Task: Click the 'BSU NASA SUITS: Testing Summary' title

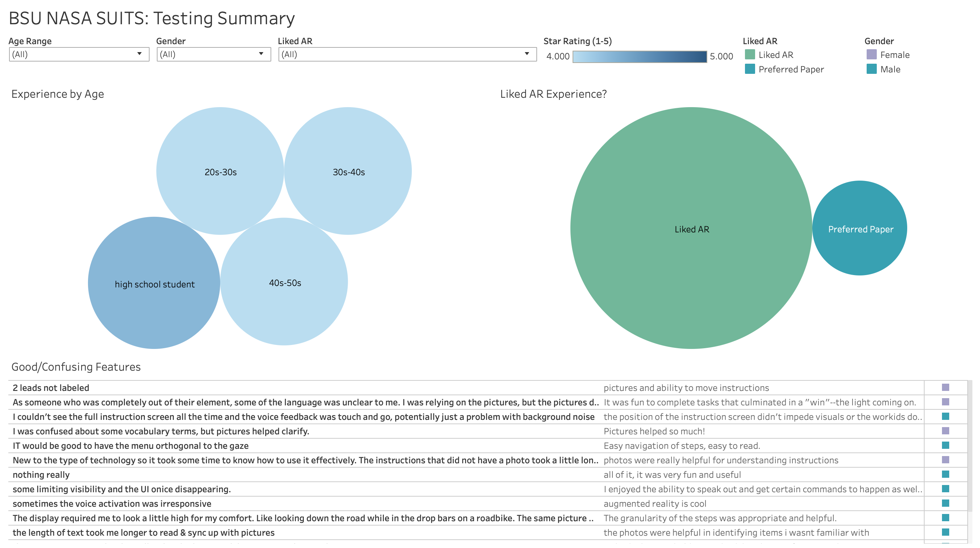Action: (151, 18)
